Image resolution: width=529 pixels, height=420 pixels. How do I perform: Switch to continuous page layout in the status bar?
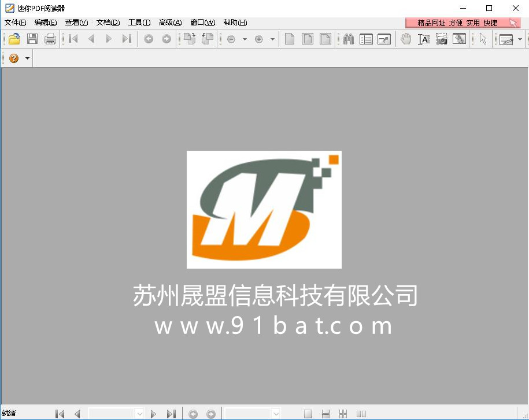click(325, 414)
